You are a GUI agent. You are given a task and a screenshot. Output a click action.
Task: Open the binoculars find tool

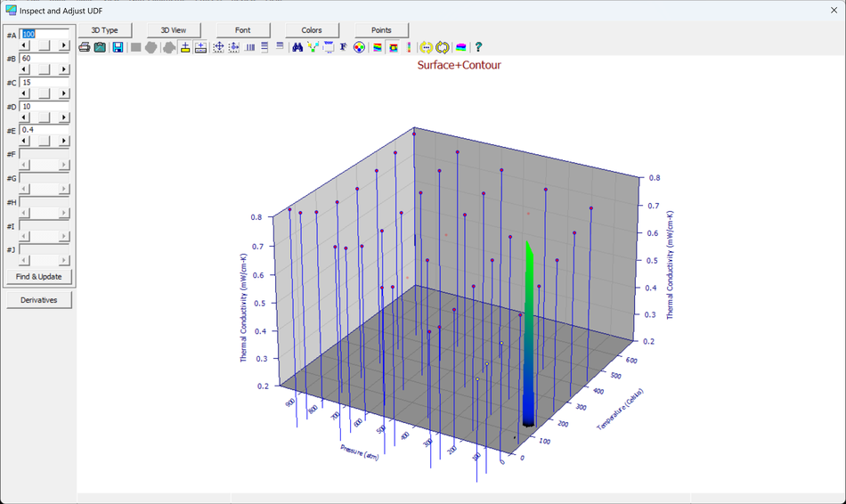(297, 47)
